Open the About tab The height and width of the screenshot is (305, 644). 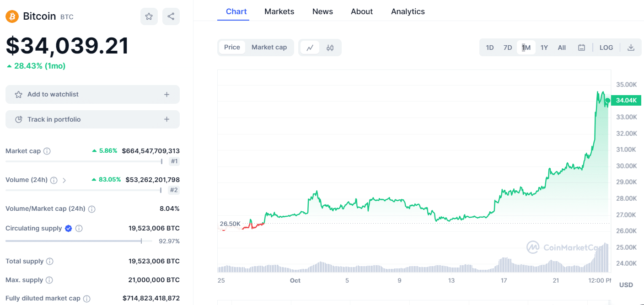(362, 11)
